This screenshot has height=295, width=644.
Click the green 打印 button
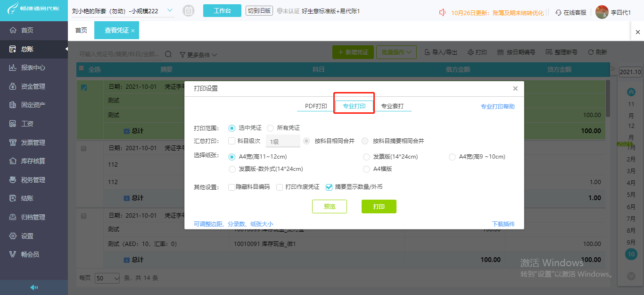coord(379,207)
